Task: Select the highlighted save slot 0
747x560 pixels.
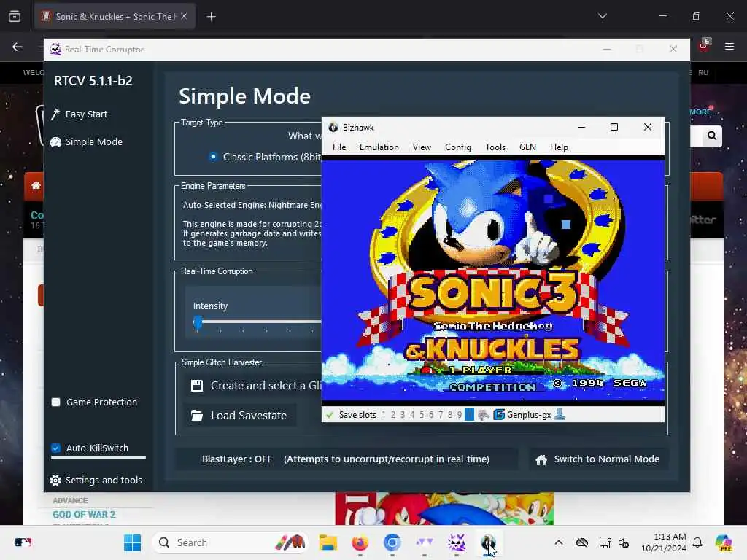Action: (x=469, y=415)
